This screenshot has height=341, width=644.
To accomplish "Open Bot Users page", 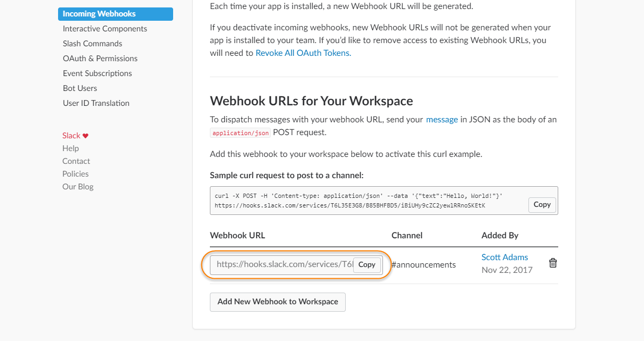I will point(80,88).
